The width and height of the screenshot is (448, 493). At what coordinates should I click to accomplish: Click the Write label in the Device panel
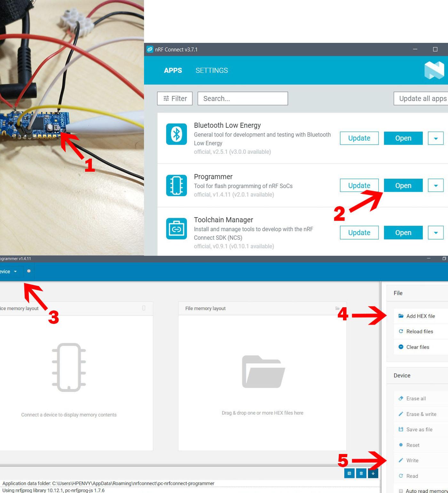point(412,460)
